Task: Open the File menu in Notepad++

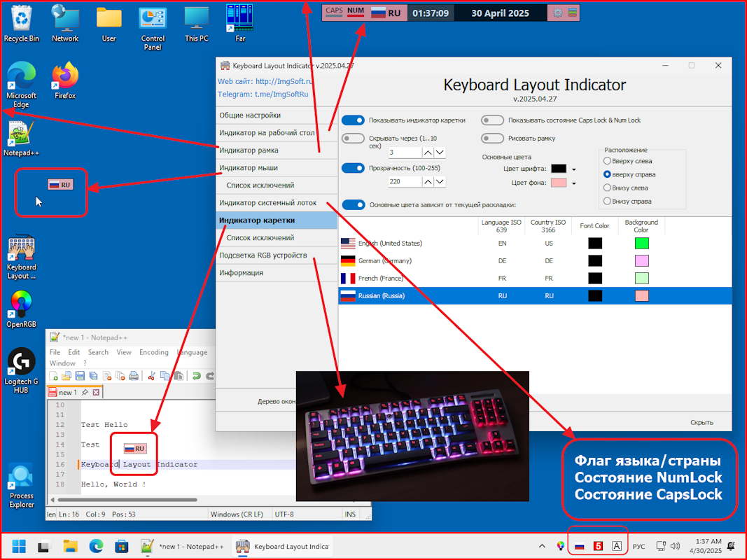Action: pos(55,352)
